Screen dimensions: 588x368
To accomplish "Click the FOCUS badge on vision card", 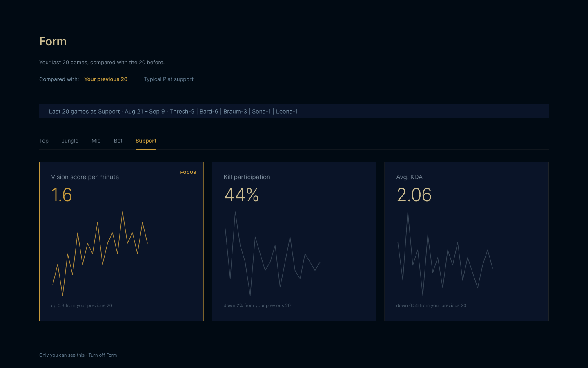I will [188, 173].
